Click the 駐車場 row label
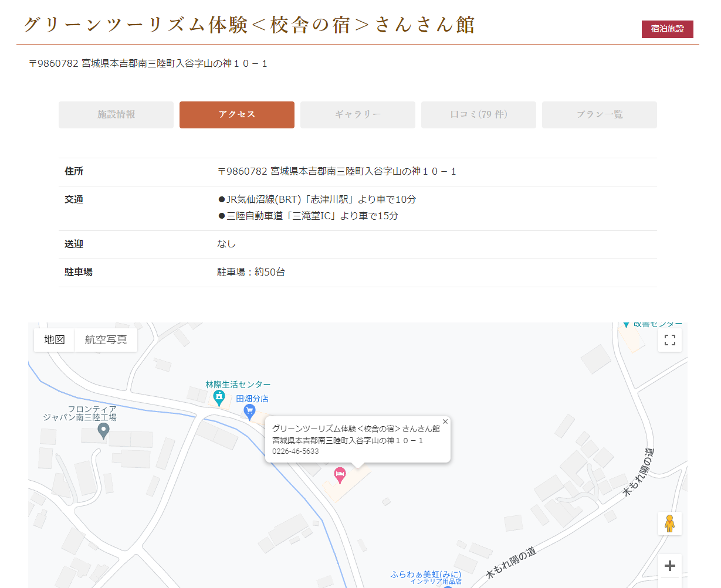This screenshot has width=721, height=588. tap(79, 272)
